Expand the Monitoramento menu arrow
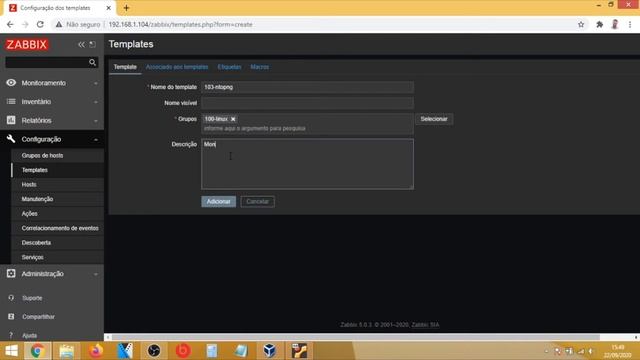The image size is (640, 360). (96, 83)
